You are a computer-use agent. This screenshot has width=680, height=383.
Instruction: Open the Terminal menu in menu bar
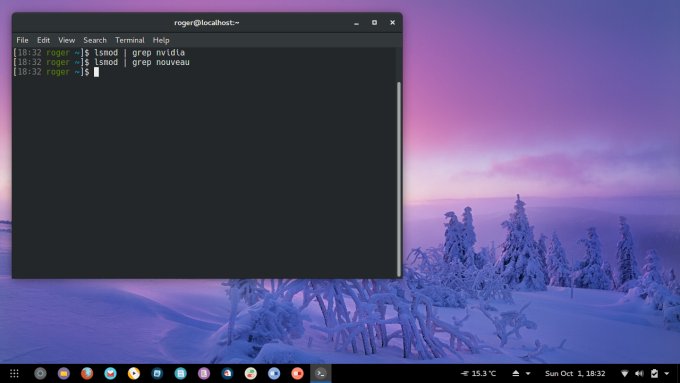[x=130, y=40]
